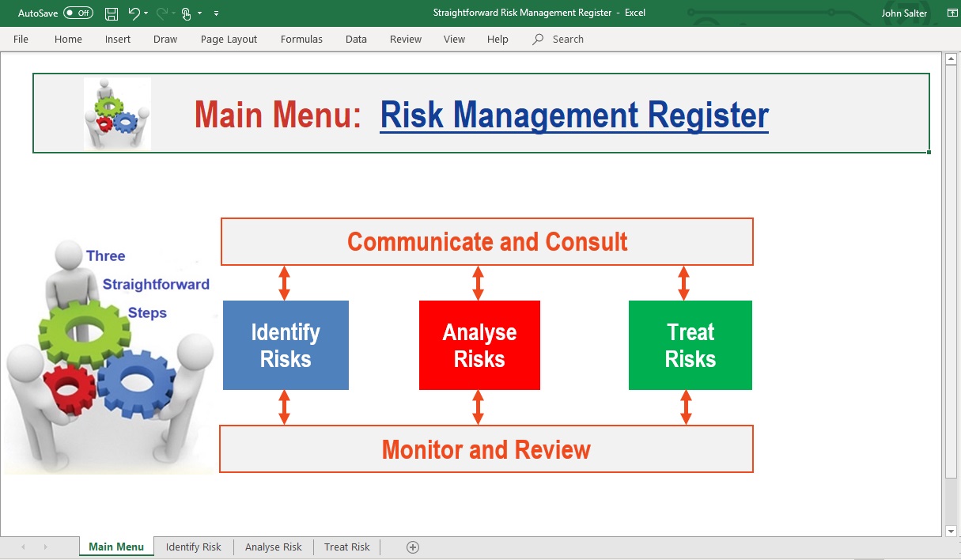Undo the last action
Screen dimensions: 961x560
134,13
